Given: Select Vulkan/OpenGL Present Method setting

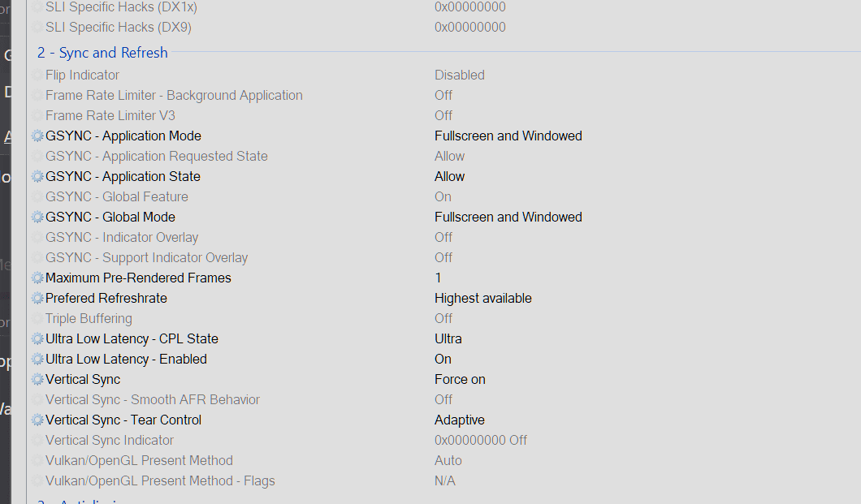Looking at the screenshot, I should (139, 461).
